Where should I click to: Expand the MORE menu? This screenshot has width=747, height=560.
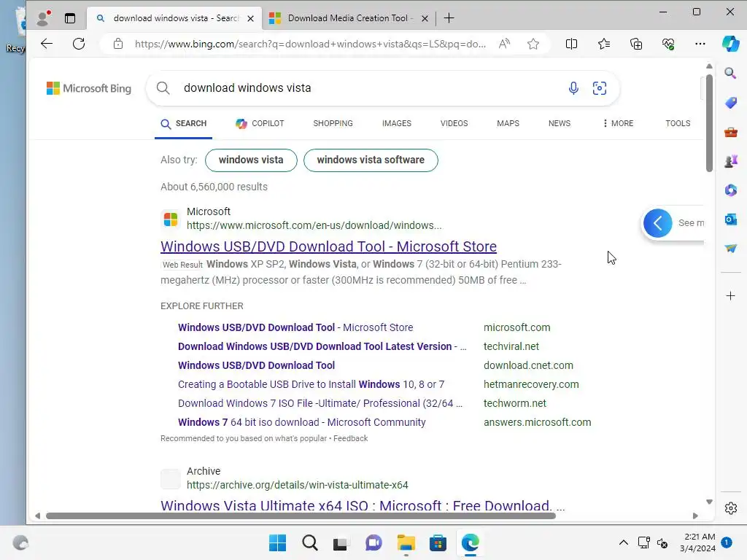coord(618,123)
